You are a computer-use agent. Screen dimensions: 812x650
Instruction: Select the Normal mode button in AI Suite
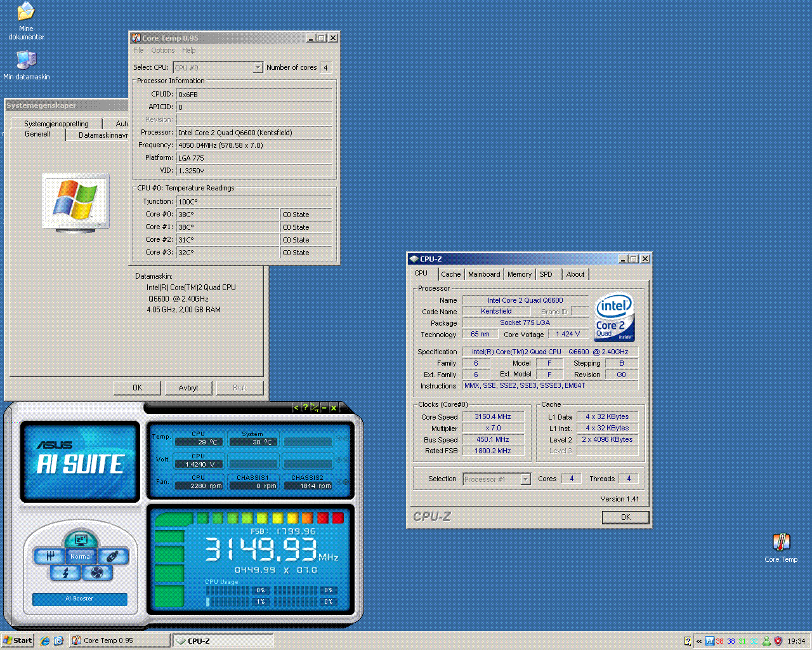click(x=81, y=556)
